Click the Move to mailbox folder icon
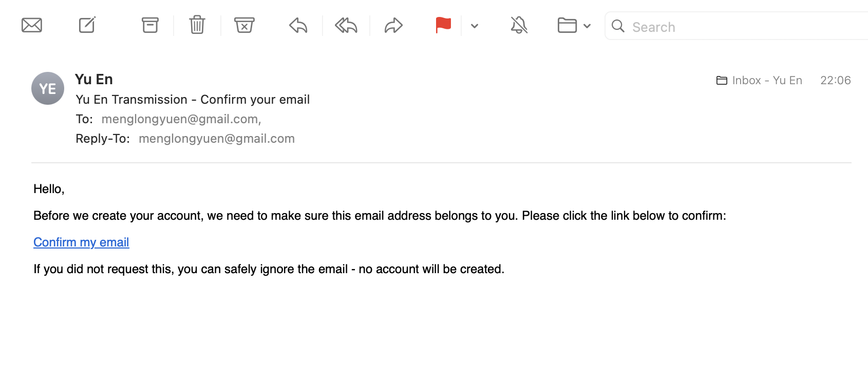868x382 pixels. click(567, 25)
